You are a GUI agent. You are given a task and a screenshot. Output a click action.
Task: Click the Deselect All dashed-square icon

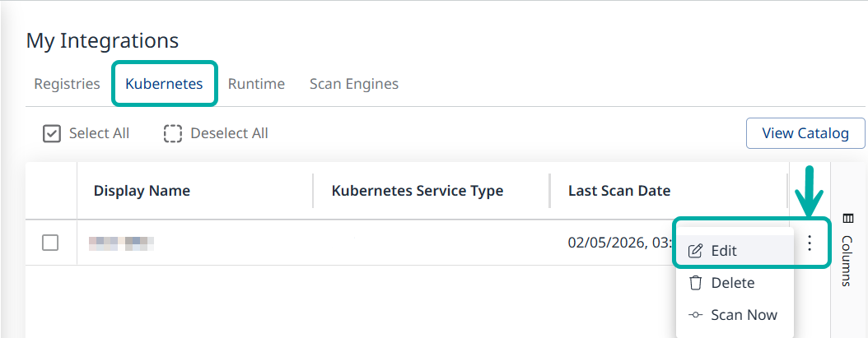click(172, 133)
